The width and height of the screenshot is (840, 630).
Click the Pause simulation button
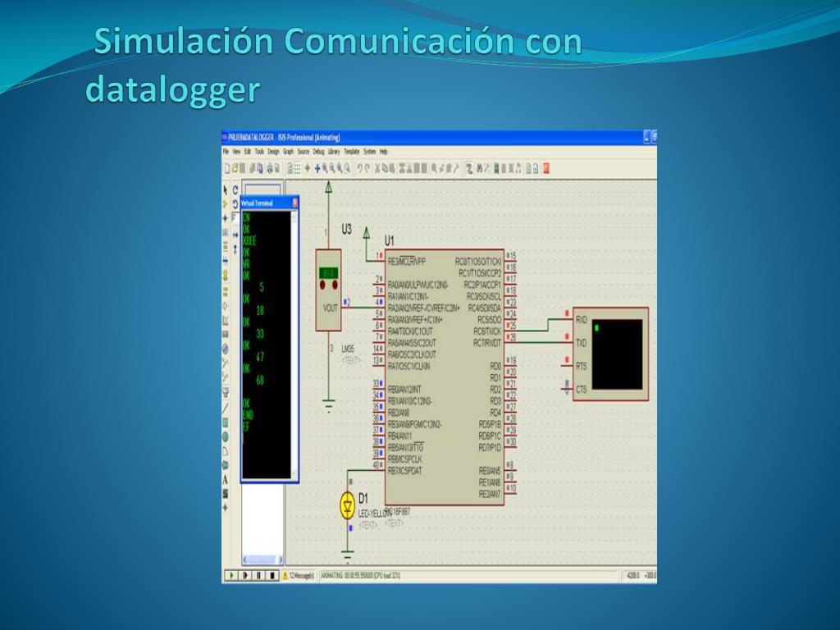point(258,576)
